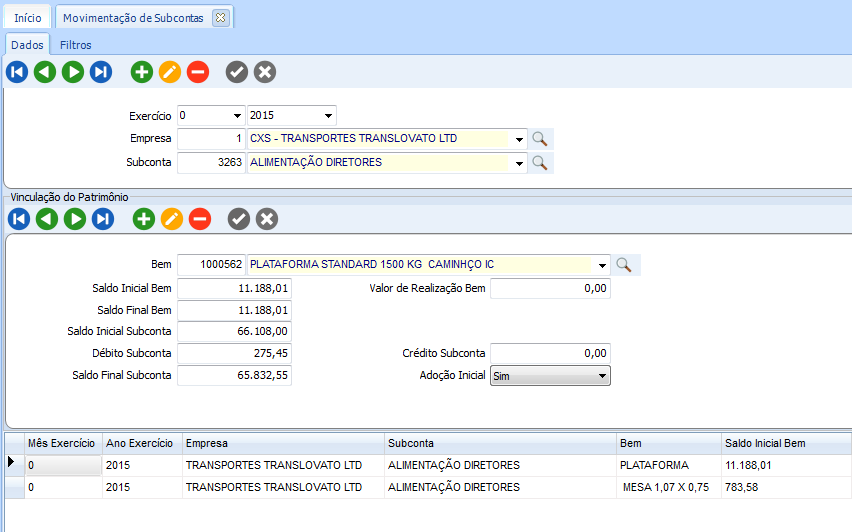
Task: Select row indicator of MESA row
Action: tap(14, 487)
